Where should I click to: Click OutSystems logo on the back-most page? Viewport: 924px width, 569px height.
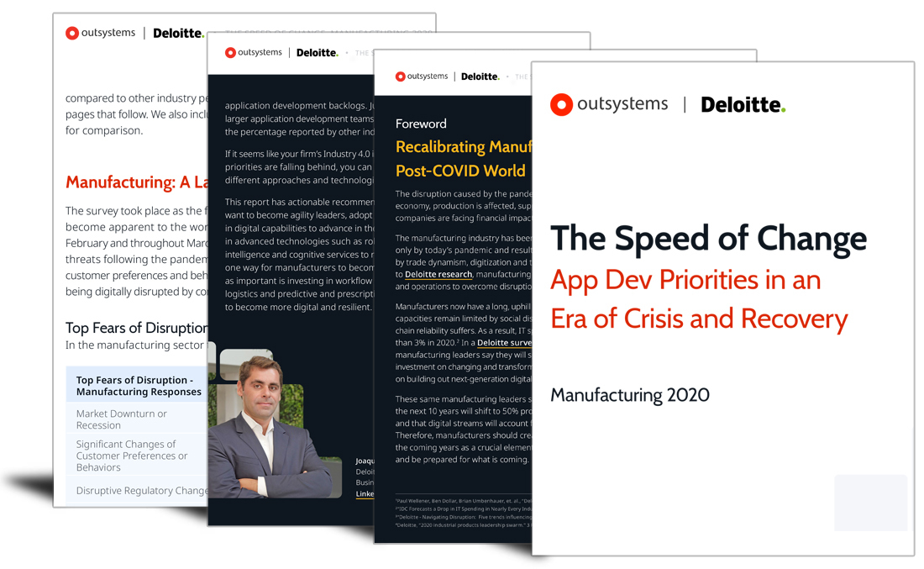[x=100, y=33]
